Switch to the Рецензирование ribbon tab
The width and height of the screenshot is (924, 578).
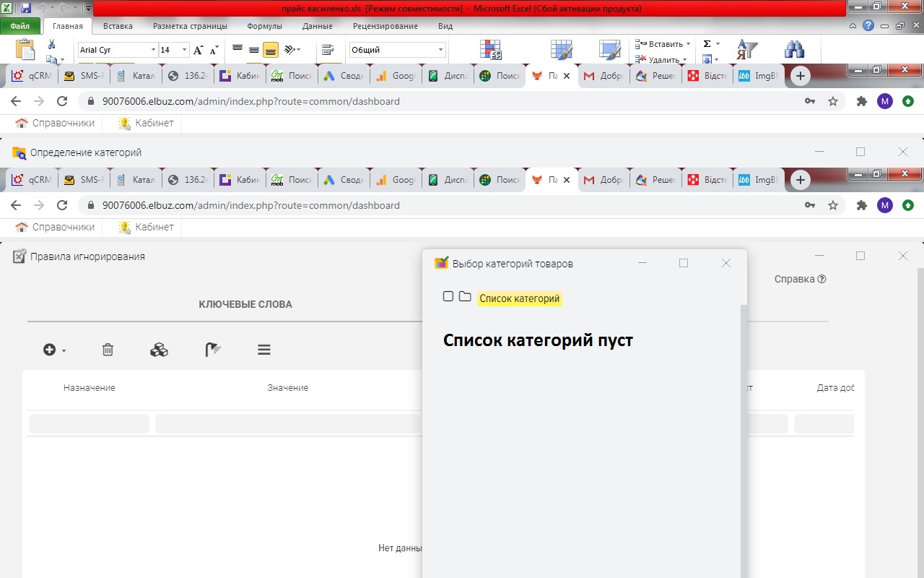coord(385,26)
